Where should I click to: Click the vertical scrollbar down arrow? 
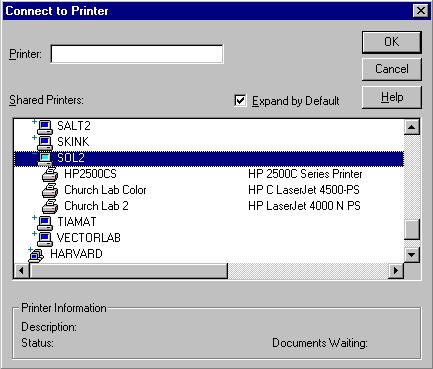coord(412,255)
